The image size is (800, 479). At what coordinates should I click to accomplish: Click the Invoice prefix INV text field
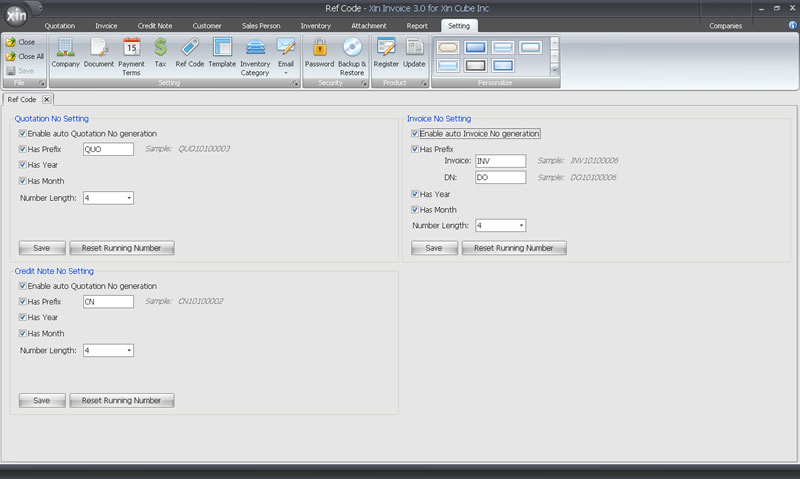501,160
